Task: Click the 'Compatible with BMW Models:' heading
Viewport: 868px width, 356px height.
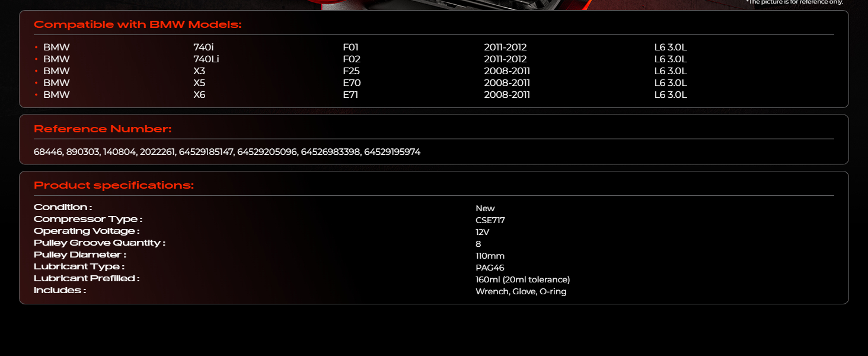Action: coord(138,25)
